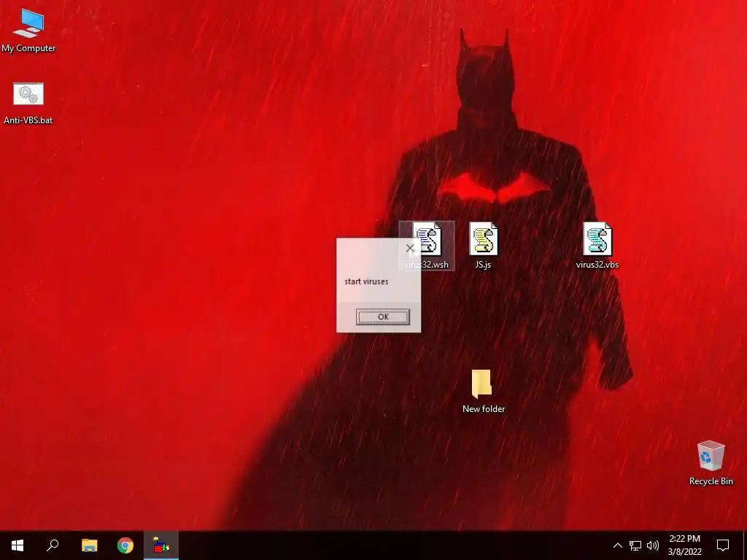747x560 pixels.
Task: Open network status tray icon
Action: click(x=635, y=545)
